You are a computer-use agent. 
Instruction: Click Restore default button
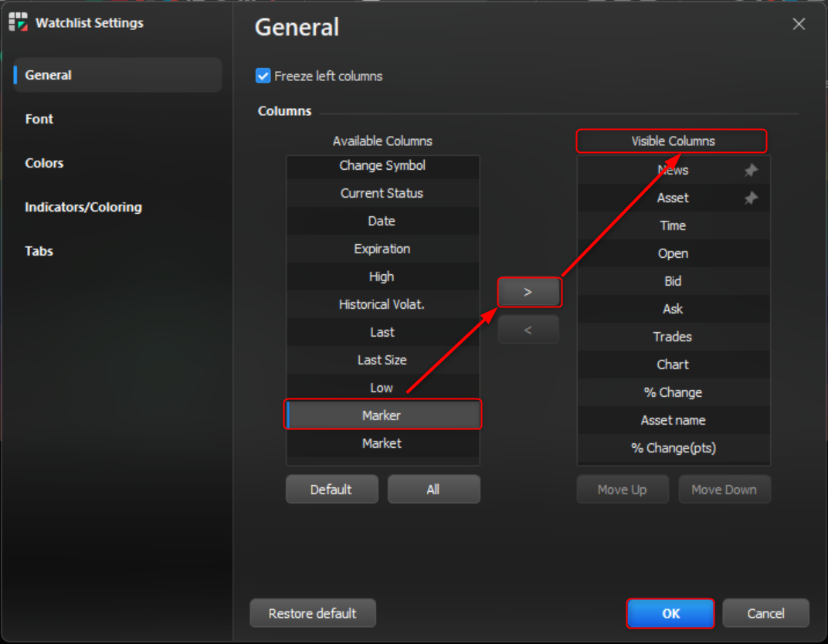[313, 613]
